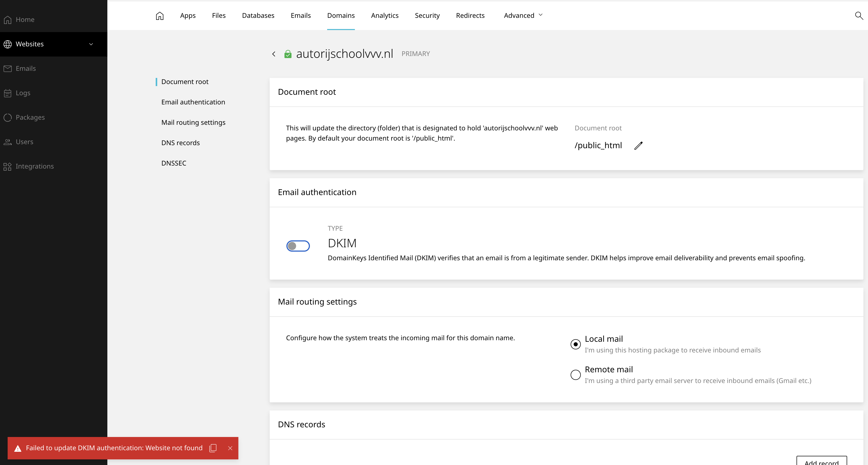Click the autorijschoolvvv.nl domain title

point(344,54)
